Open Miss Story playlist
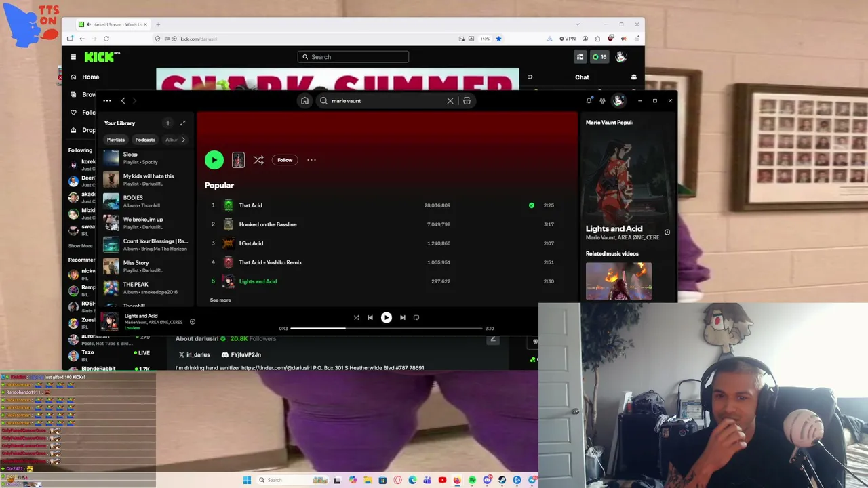Screen dimensions: 868x488 [146, 266]
